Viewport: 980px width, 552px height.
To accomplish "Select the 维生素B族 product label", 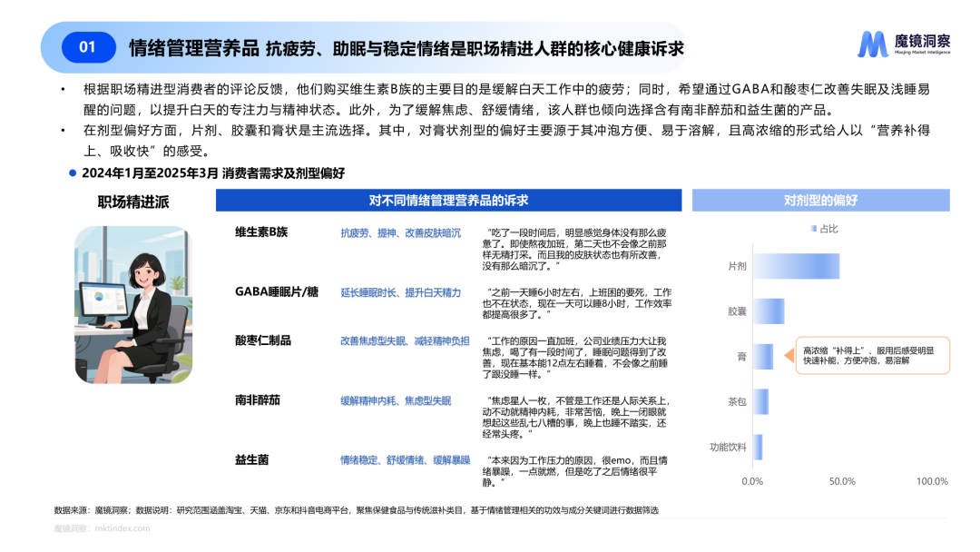I will point(261,232).
